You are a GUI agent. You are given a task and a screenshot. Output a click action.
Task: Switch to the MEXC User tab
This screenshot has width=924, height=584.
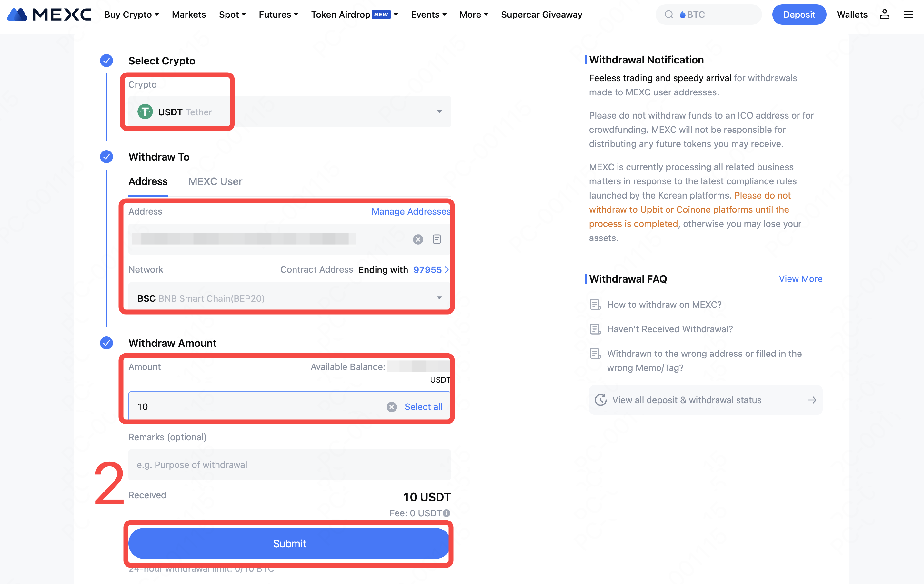tap(215, 181)
